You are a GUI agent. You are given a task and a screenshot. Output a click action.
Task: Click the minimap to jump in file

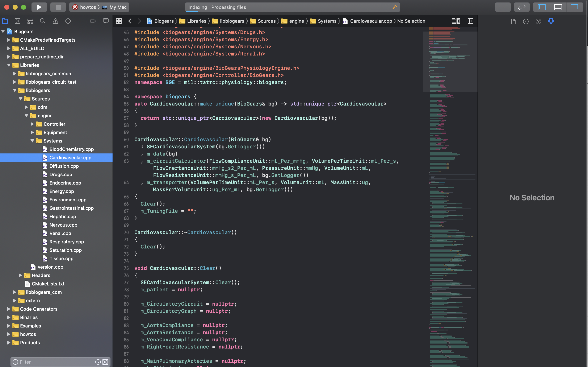pos(450,197)
